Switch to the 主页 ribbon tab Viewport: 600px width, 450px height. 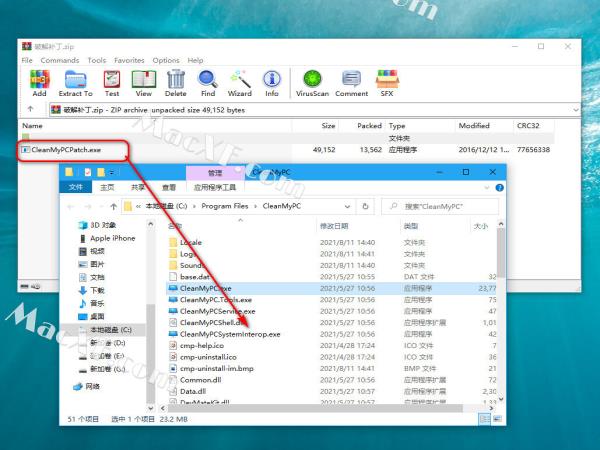tap(107, 187)
